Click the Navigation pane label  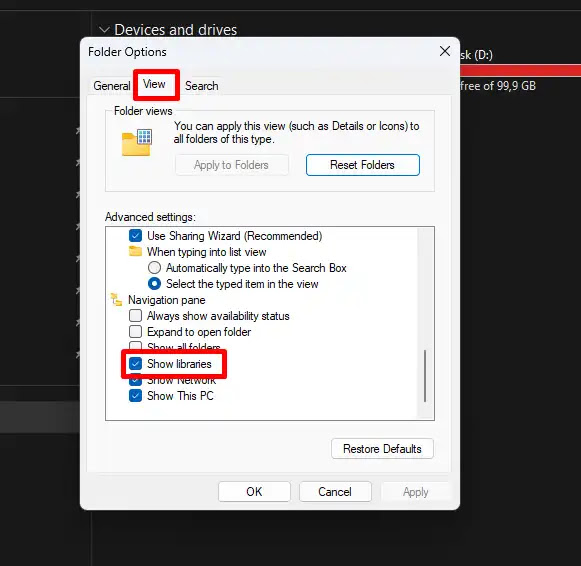[167, 300]
